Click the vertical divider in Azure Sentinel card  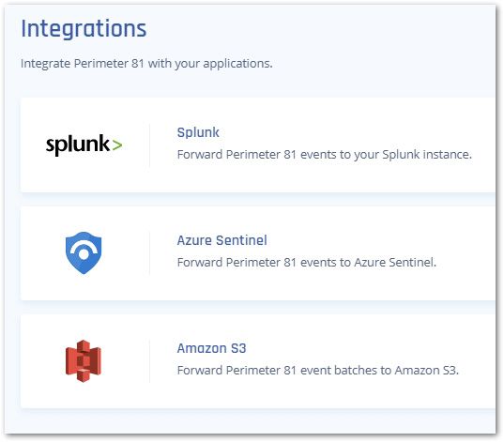tap(149, 253)
